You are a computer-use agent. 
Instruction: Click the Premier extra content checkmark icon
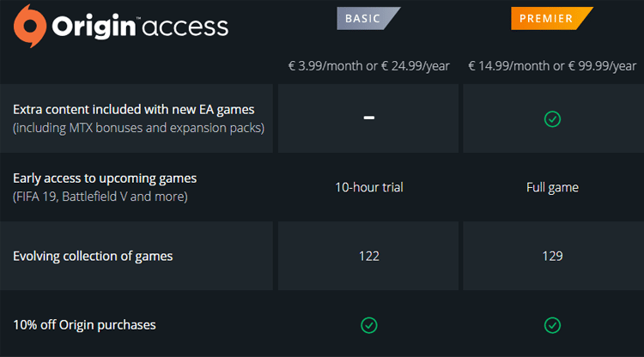pyautogui.click(x=552, y=119)
